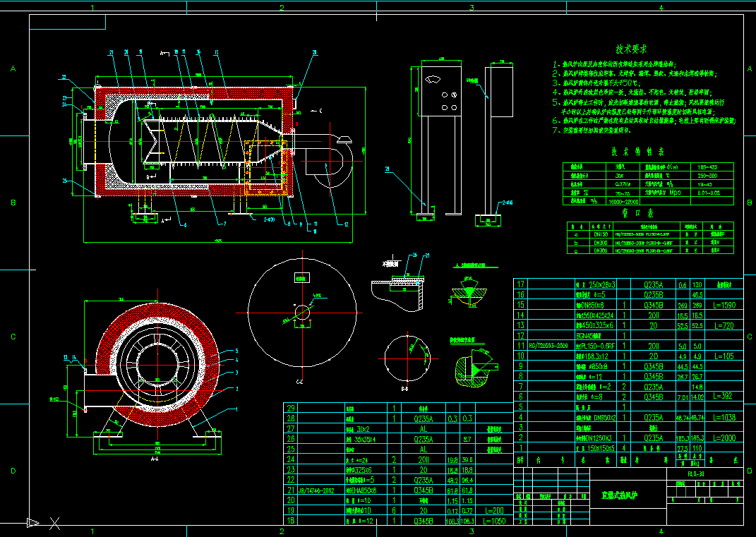Click the PL150-0.6RF flange entry
The width and height of the screenshot is (756, 537).
(x=596, y=346)
